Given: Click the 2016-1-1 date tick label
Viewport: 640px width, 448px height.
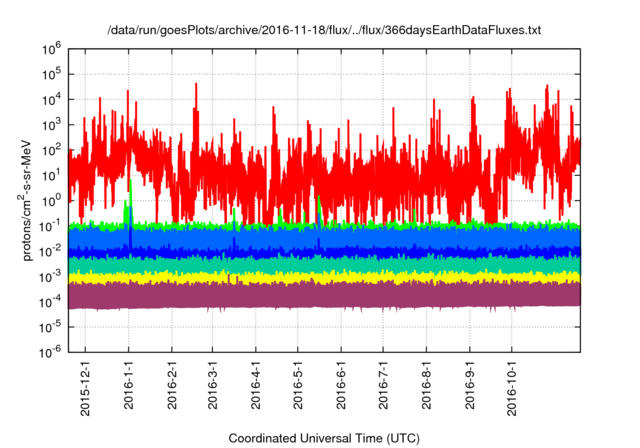Looking at the screenshot, I should click(129, 385).
